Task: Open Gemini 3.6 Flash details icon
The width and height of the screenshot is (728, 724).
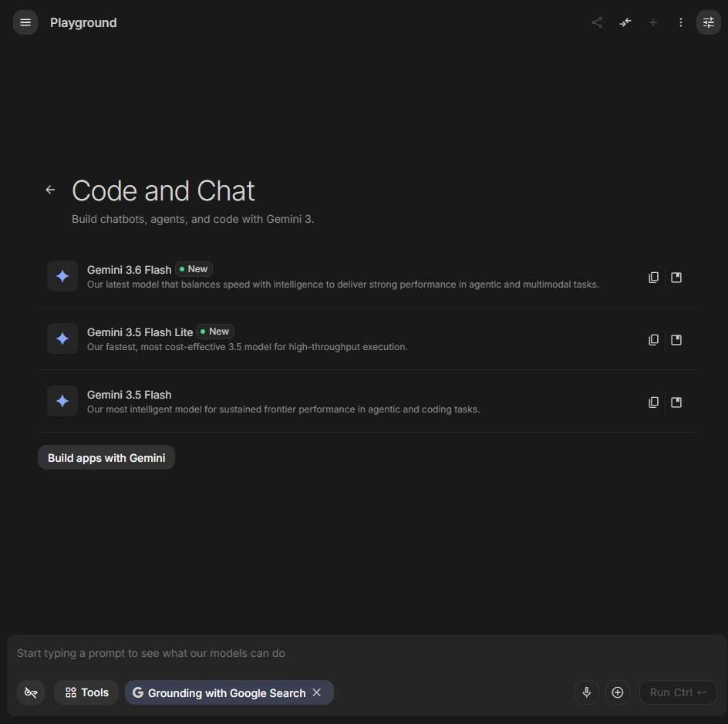Action: 676,277
